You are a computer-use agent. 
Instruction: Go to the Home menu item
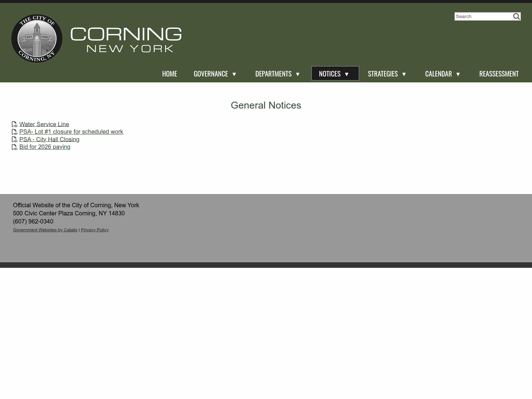point(170,74)
